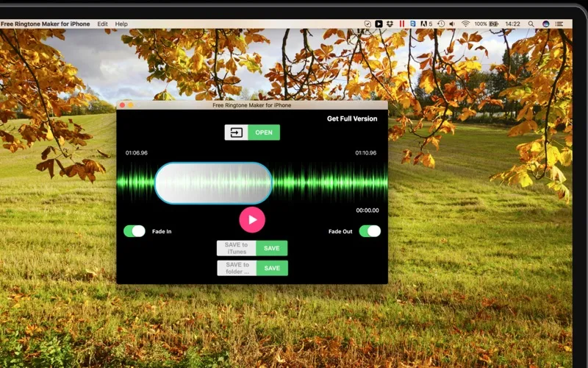588x368 pixels.
Task: Click the SAVE to folder label field
Action: (237, 268)
